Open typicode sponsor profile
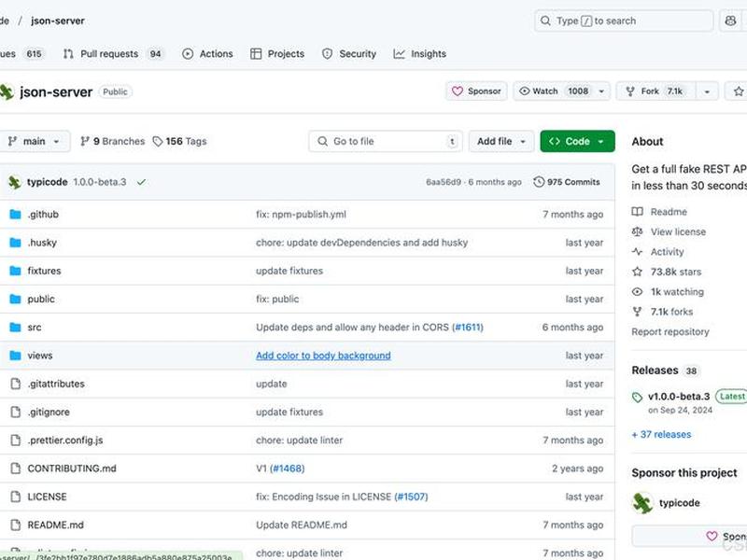The height and width of the screenshot is (560, 747). pyautogui.click(x=680, y=503)
